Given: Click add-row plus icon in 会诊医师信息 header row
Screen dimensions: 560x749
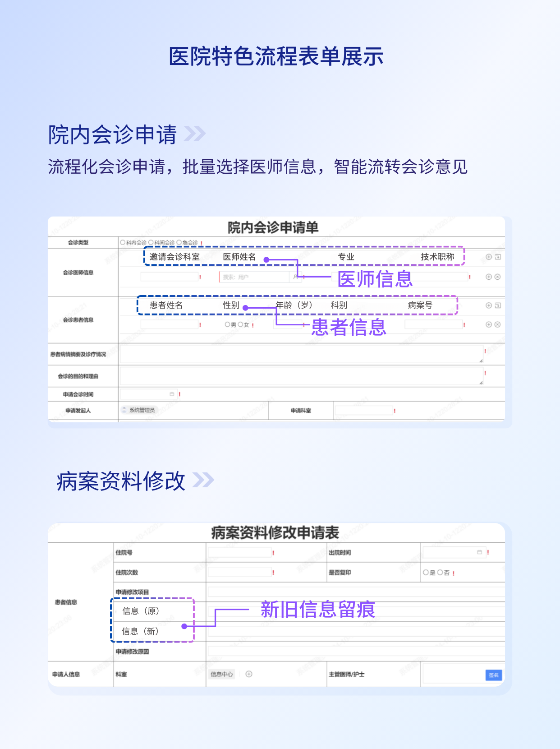Looking at the screenshot, I should [x=488, y=257].
